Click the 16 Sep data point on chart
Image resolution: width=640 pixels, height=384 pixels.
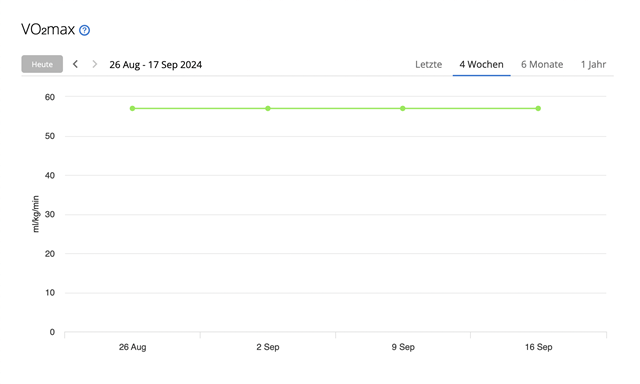pyautogui.click(x=538, y=109)
